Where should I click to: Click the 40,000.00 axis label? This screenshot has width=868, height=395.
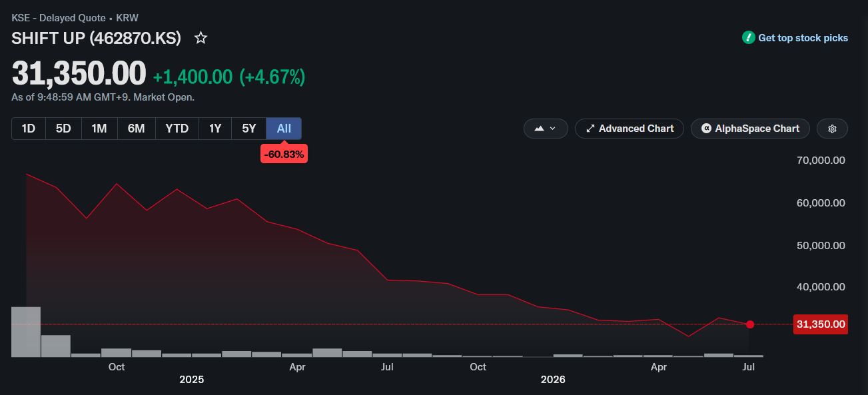coord(821,287)
